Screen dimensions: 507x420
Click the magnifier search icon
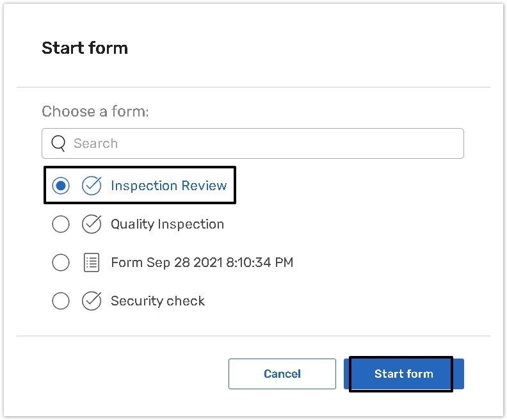click(x=58, y=143)
